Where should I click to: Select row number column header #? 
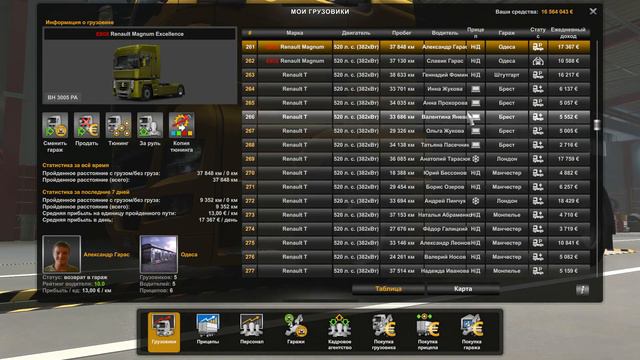pos(250,33)
